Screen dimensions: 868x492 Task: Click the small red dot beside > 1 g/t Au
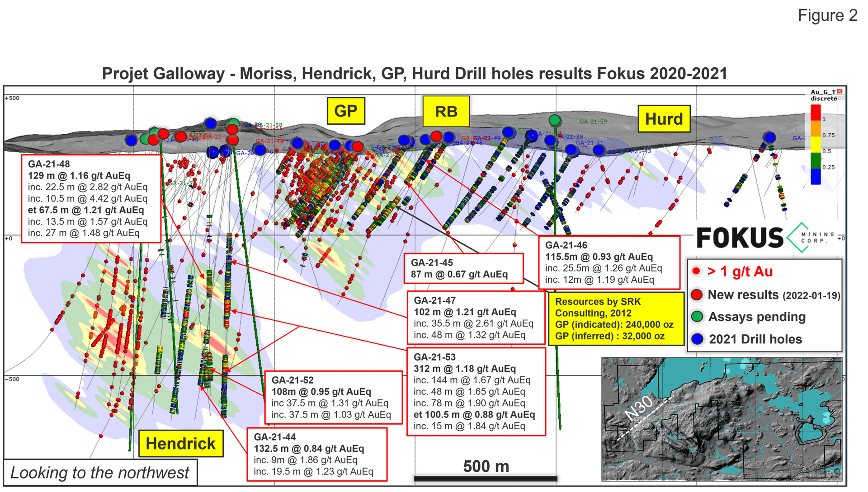696,271
